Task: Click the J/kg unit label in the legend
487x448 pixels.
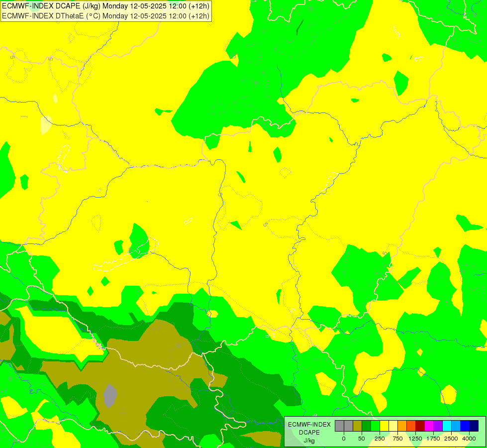Action: coord(309,441)
